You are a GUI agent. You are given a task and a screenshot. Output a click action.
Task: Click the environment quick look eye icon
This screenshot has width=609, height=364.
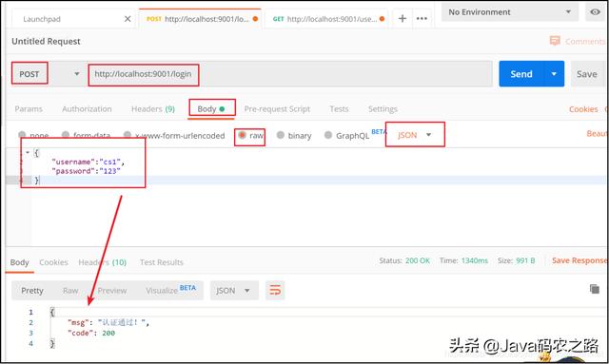pyautogui.click(x=595, y=12)
